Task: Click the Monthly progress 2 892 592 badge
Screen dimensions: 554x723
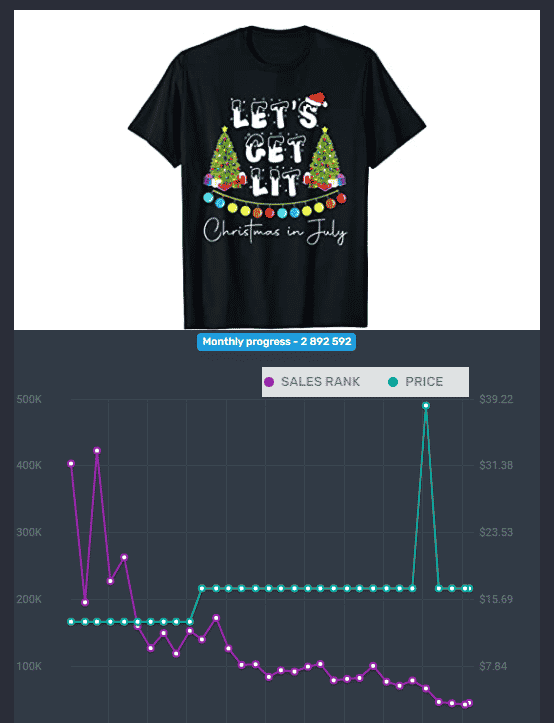Action: click(x=276, y=342)
